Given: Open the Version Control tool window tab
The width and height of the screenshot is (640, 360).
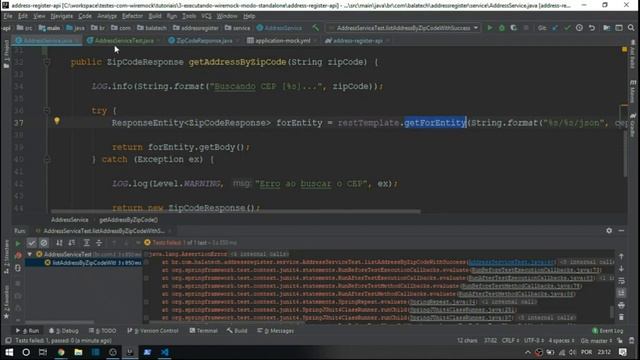Looking at the screenshot, I should [153, 331].
